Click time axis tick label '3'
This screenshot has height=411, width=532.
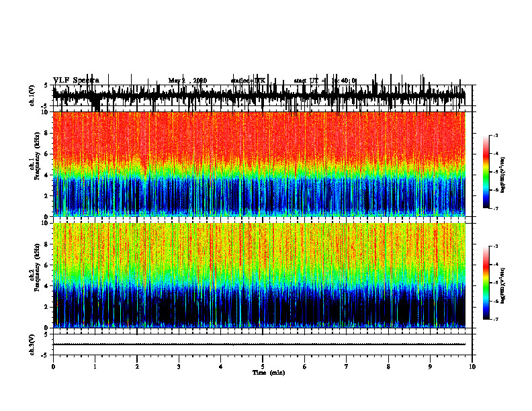pyautogui.click(x=179, y=367)
